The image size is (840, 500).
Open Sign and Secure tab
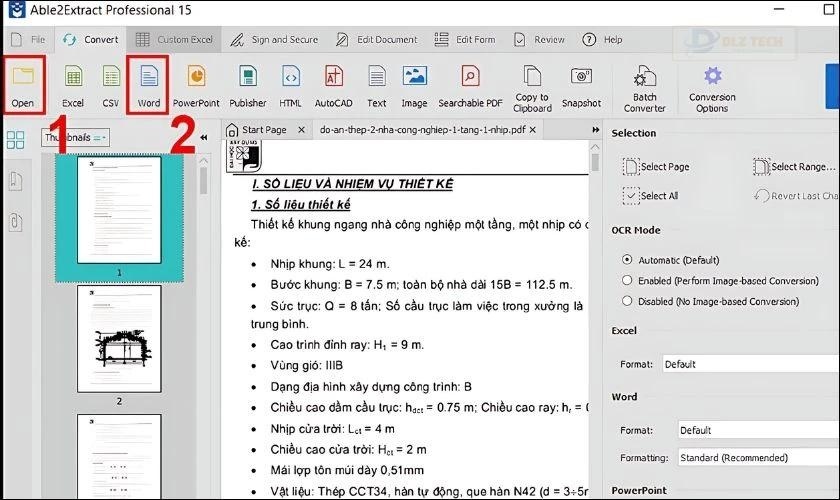[x=274, y=40]
